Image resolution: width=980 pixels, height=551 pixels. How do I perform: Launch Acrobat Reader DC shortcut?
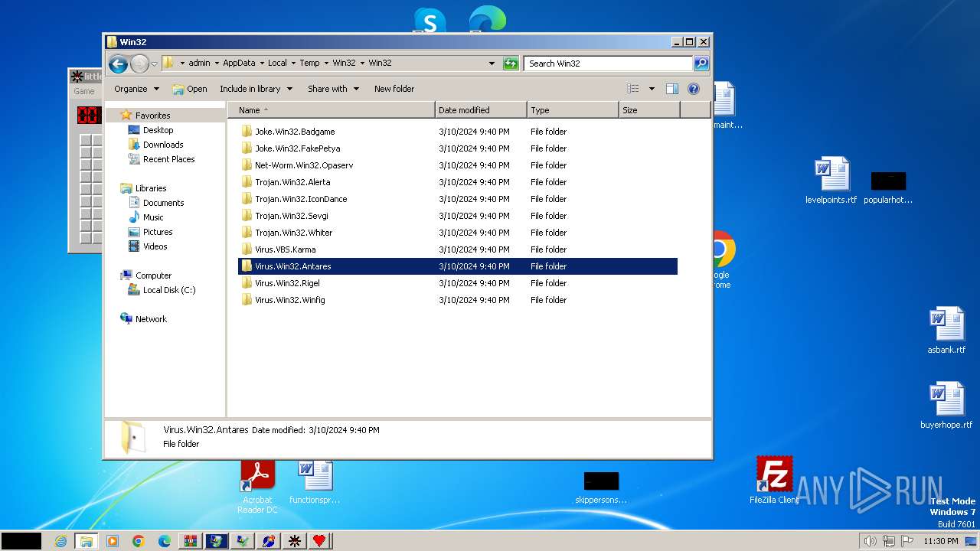point(257,487)
